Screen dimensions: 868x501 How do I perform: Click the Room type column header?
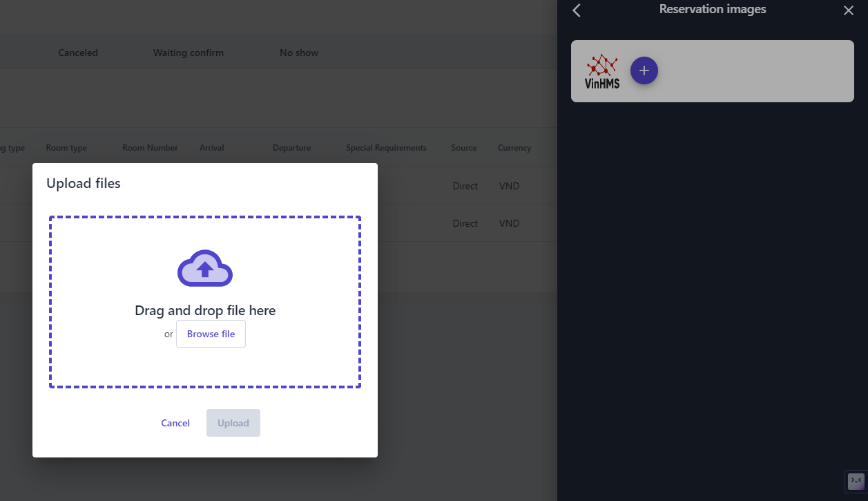66,148
